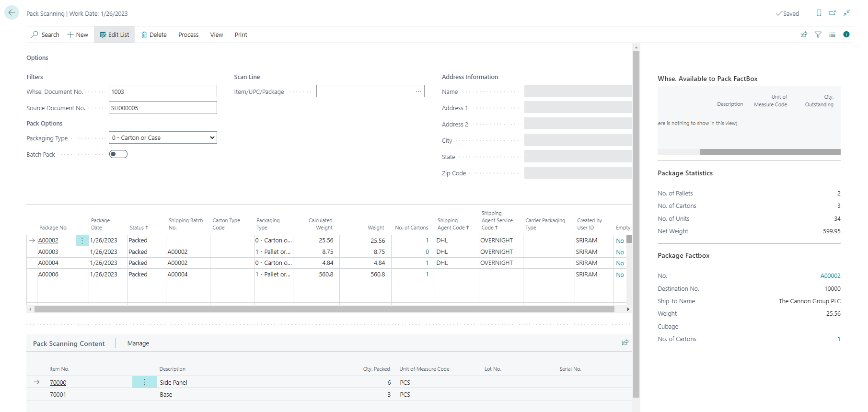868x412 pixels.
Task: Open the View menu
Action: coord(216,35)
